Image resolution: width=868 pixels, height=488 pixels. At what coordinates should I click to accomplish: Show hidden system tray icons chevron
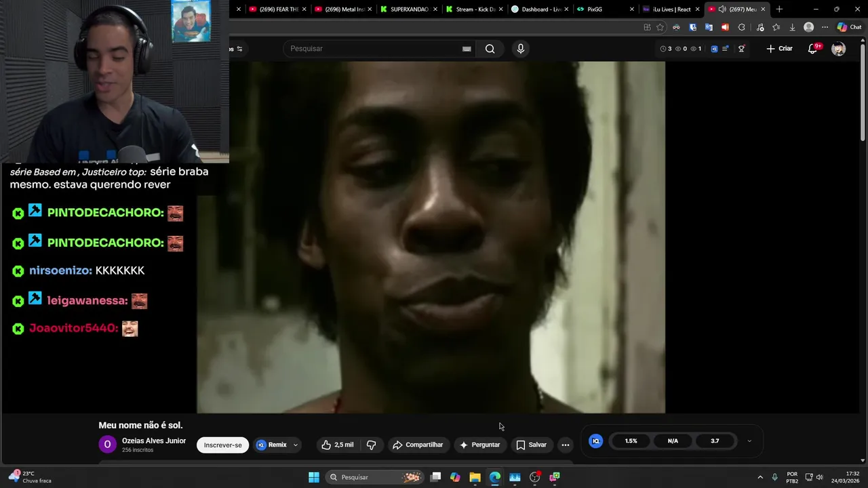[x=759, y=477]
